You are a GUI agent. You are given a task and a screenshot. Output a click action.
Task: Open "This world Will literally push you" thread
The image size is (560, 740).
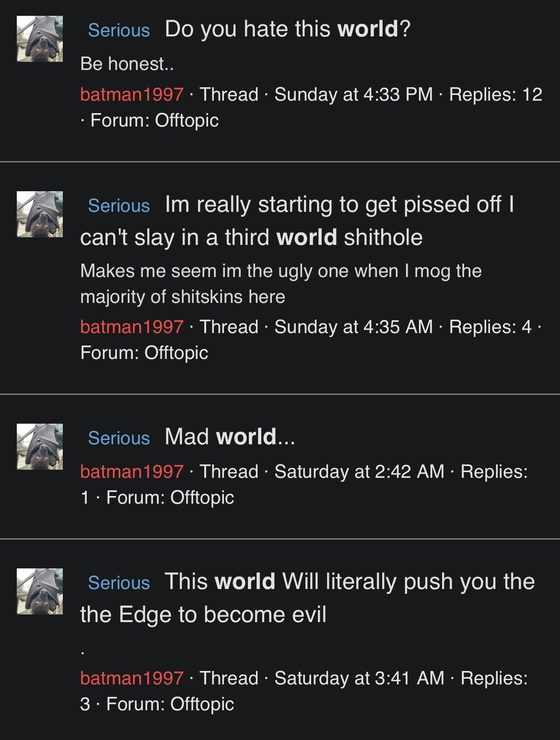click(x=350, y=582)
